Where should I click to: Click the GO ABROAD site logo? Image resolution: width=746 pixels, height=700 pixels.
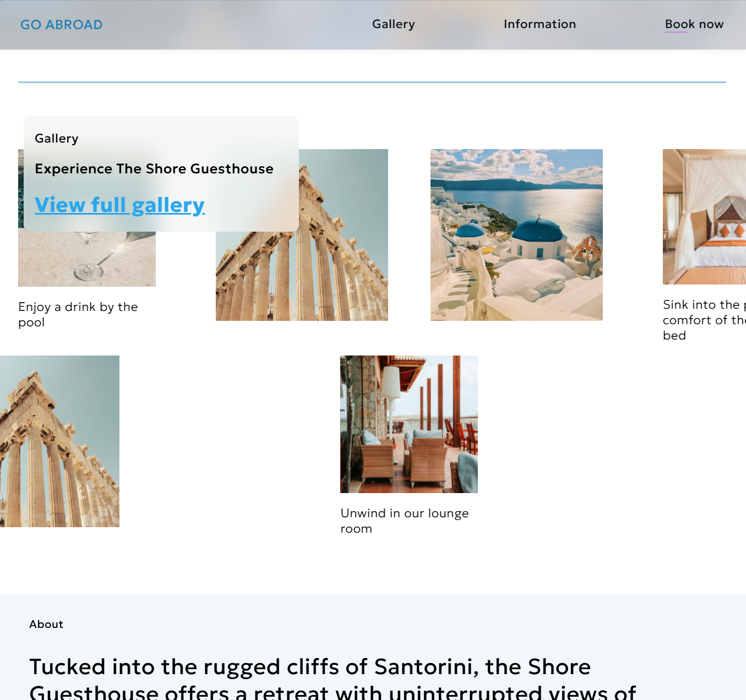pyautogui.click(x=61, y=25)
